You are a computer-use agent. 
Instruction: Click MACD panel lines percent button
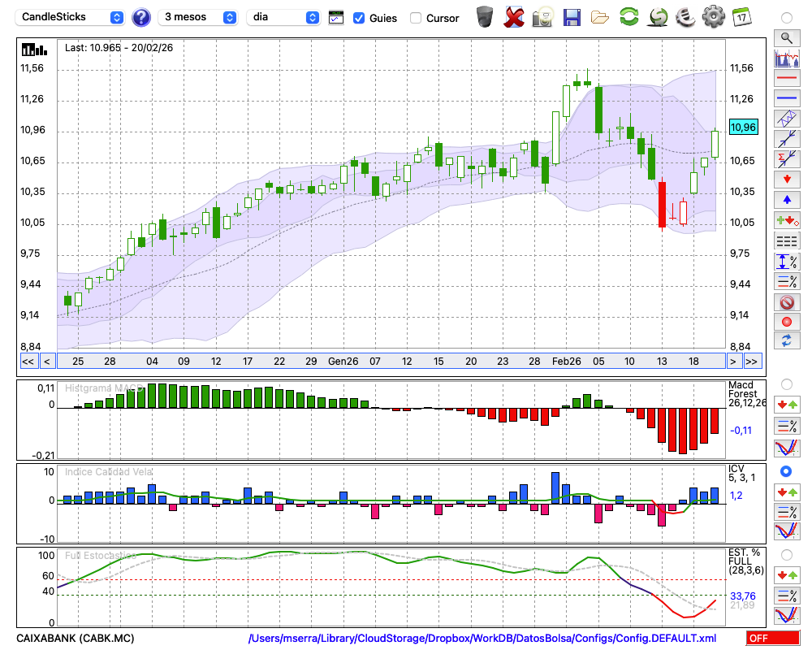[787, 426]
